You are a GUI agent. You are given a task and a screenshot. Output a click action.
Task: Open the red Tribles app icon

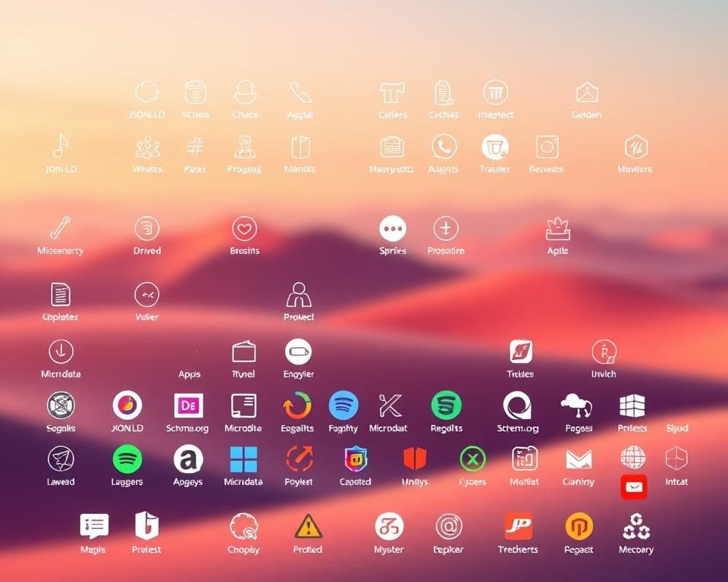(x=521, y=352)
